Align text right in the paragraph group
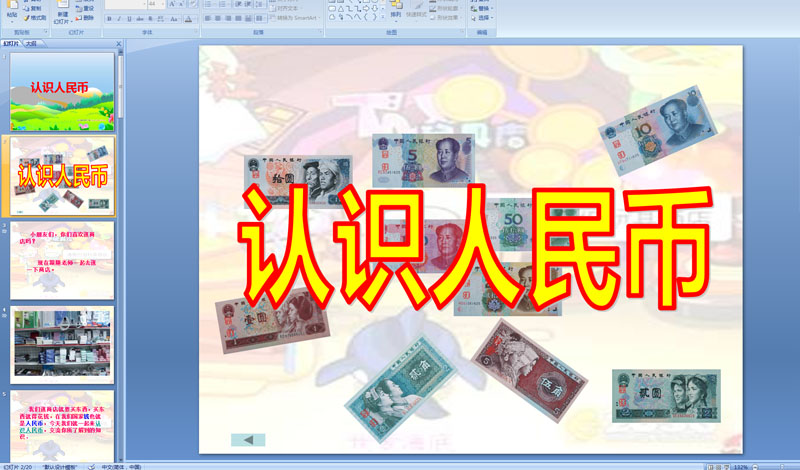The height and width of the screenshot is (470, 800). coord(228,18)
